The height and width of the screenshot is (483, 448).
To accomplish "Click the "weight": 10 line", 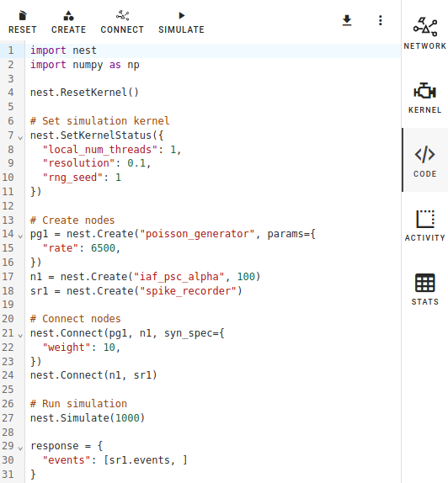I will click(x=82, y=348).
